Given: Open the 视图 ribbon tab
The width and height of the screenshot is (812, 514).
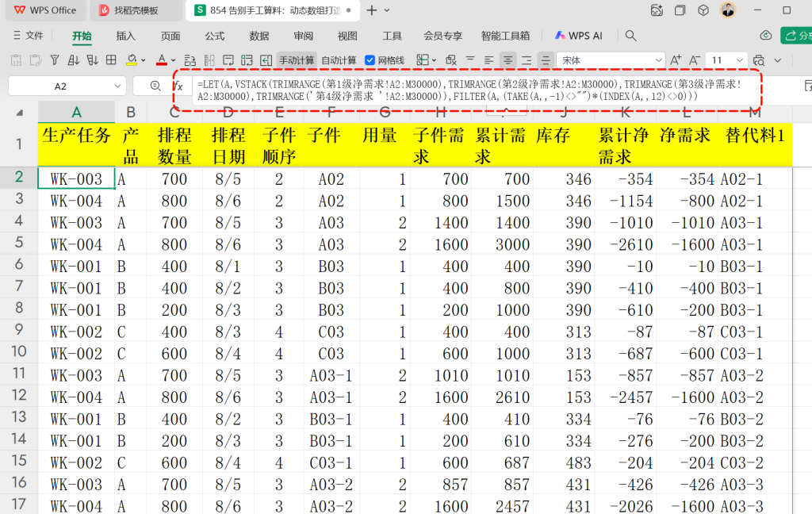Looking at the screenshot, I should point(347,36).
